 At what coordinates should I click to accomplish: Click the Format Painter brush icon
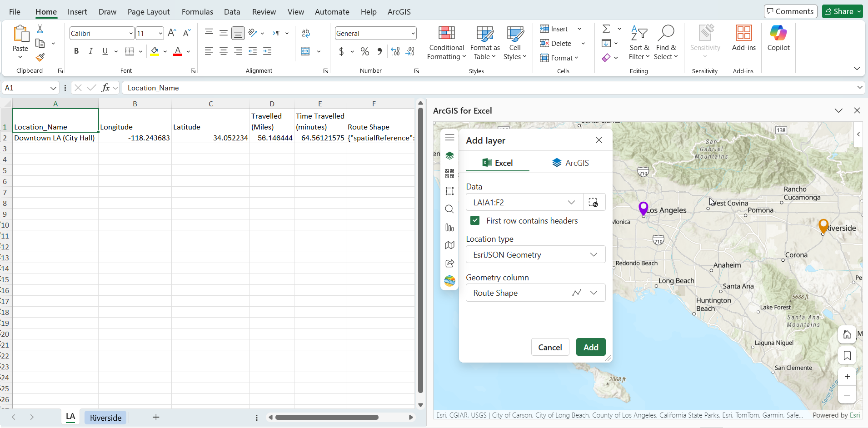pyautogui.click(x=40, y=58)
